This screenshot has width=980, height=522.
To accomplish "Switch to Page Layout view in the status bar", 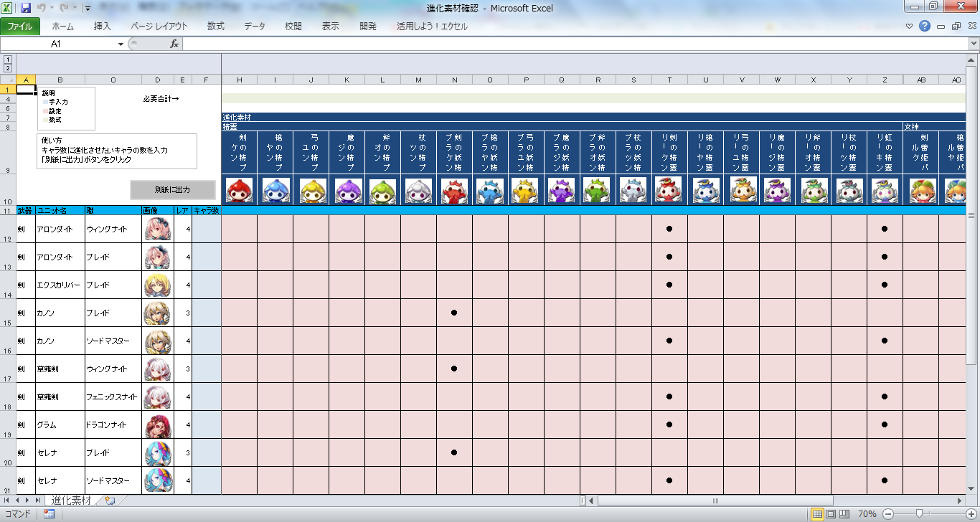I will click(831, 514).
